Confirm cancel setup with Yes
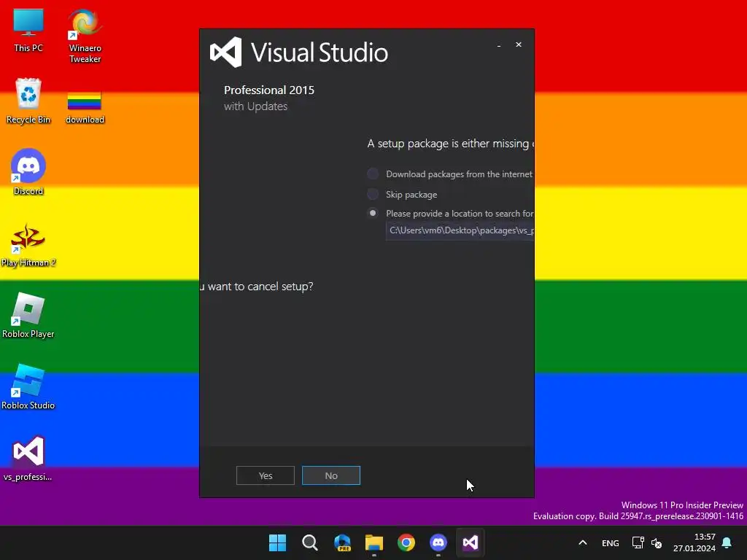 point(266,475)
